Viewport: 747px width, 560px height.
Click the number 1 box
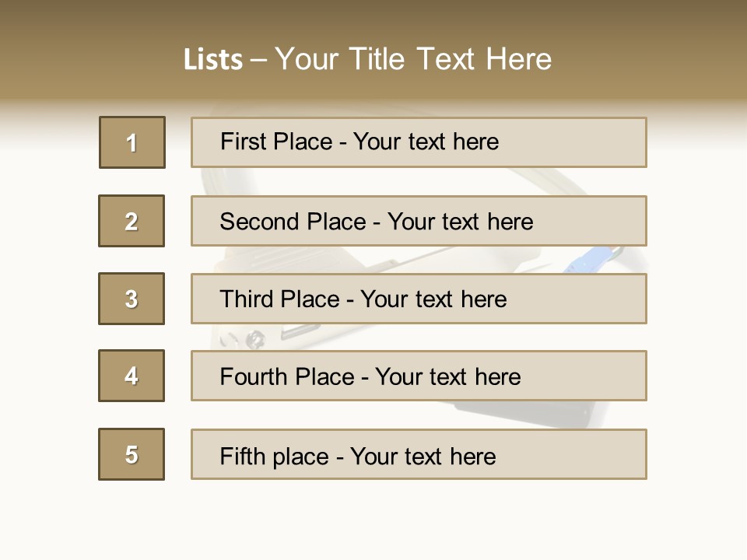tap(132, 142)
